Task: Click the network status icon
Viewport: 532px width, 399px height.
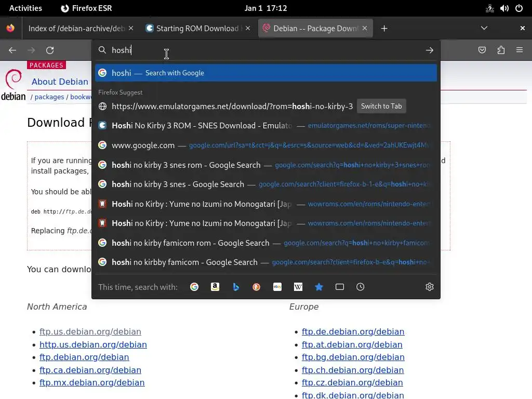Action: (x=489, y=8)
